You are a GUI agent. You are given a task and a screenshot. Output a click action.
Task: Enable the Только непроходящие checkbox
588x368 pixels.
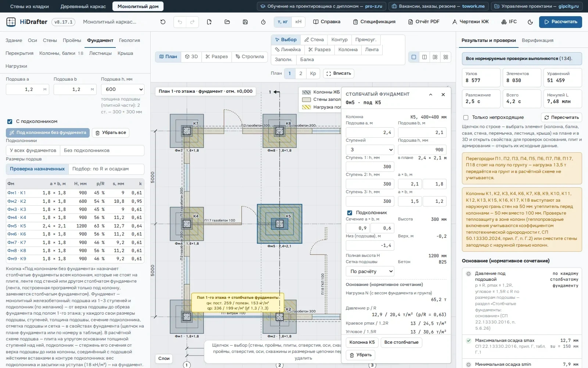click(x=466, y=117)
